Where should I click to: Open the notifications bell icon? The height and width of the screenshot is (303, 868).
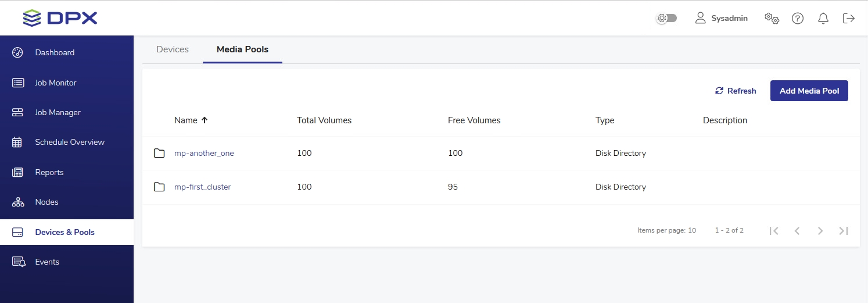coord(823,19)
